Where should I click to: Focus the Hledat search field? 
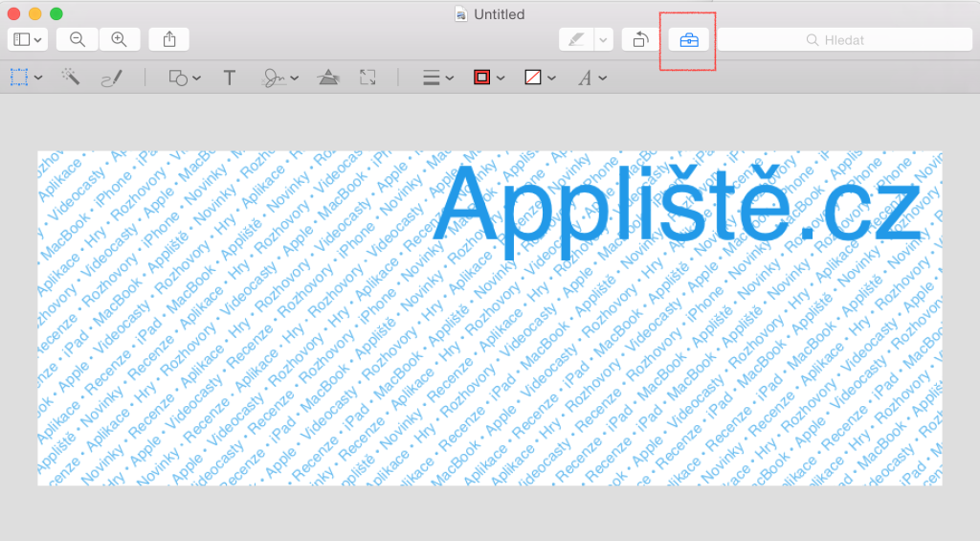pos(844,40)
